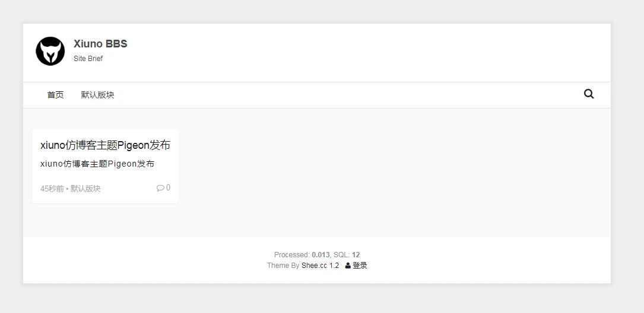The image size is (644, 313).
Task: Open the search magnifier icon
Action: tap(589, 94)
